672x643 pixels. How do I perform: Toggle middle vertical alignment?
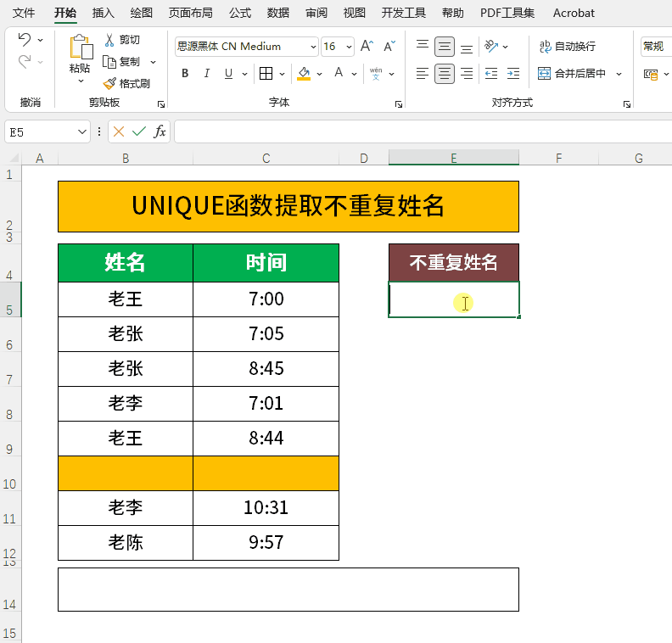[445, 47]
